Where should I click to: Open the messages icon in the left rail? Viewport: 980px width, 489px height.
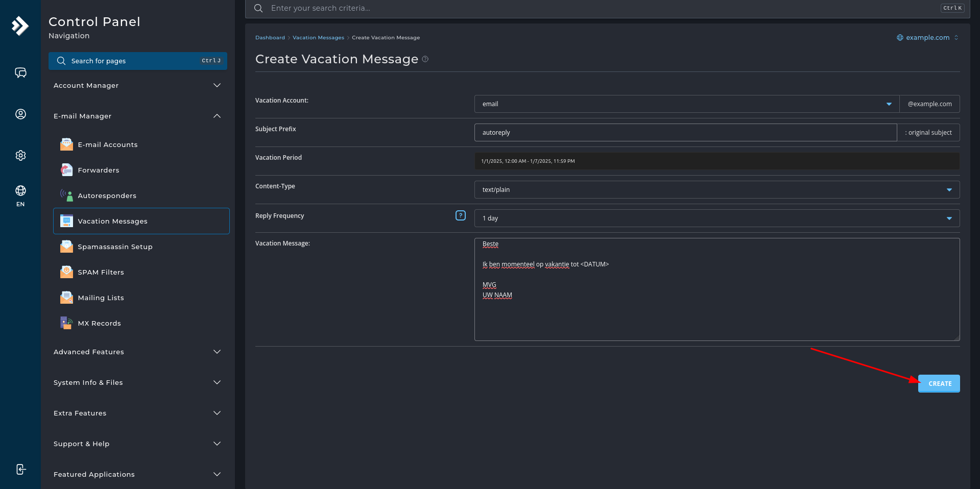pos(20,72)
